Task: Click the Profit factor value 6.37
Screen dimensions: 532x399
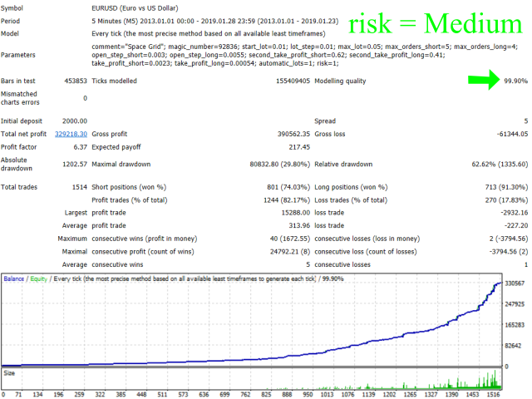Action: click(x=78, y=145)
